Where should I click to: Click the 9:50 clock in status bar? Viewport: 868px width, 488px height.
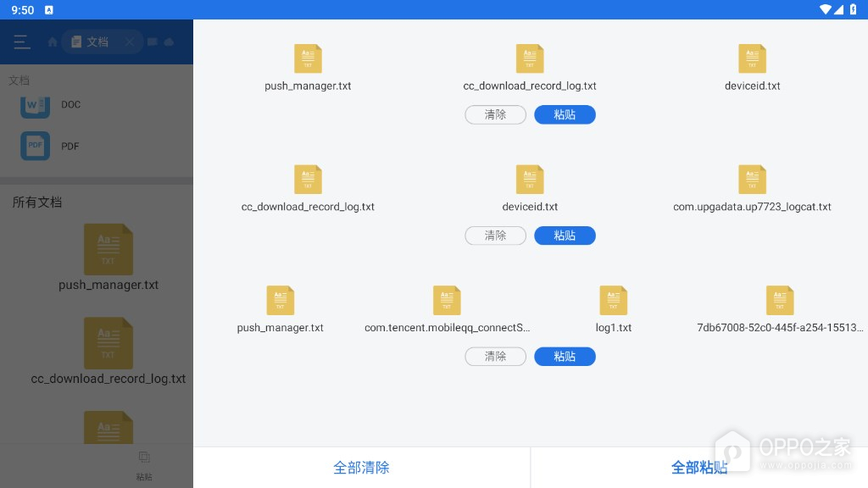[x=23, y=10]
